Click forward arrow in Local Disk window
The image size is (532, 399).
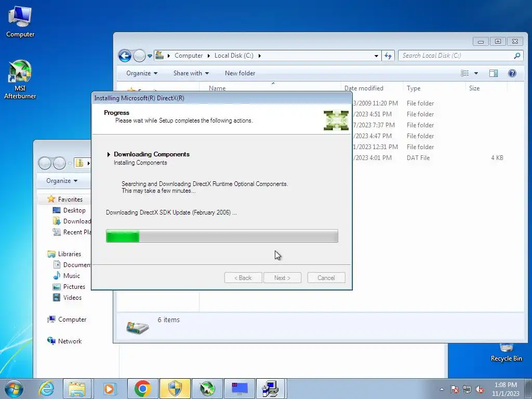(x=139, y=56)
